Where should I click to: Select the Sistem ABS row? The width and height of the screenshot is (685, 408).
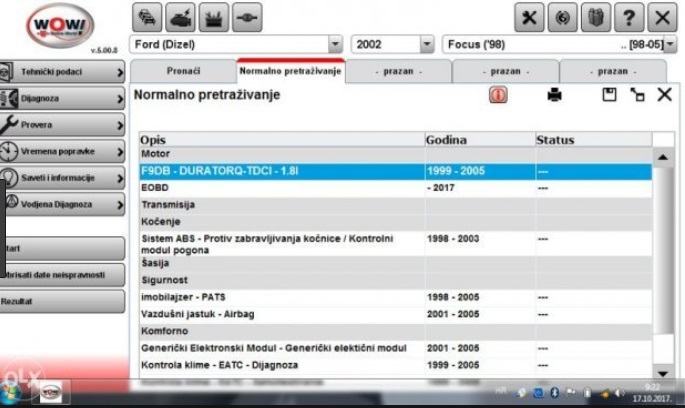coord(395,244)
